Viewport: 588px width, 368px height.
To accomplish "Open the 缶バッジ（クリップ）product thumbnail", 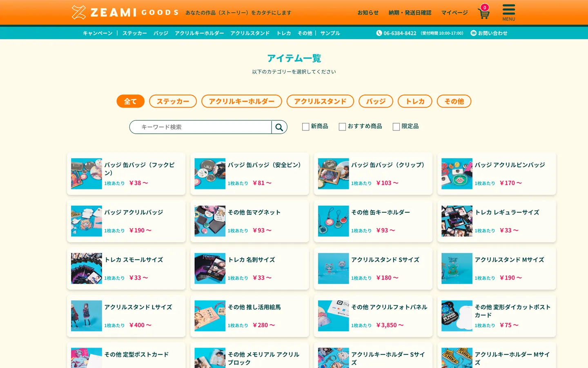I will click(x=333, y=174).
